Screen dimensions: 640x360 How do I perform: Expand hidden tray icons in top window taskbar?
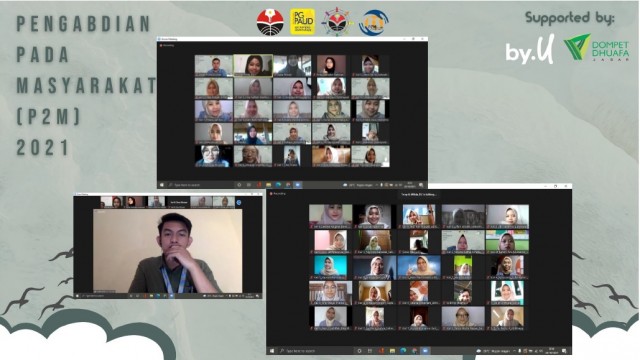(376, 185)
